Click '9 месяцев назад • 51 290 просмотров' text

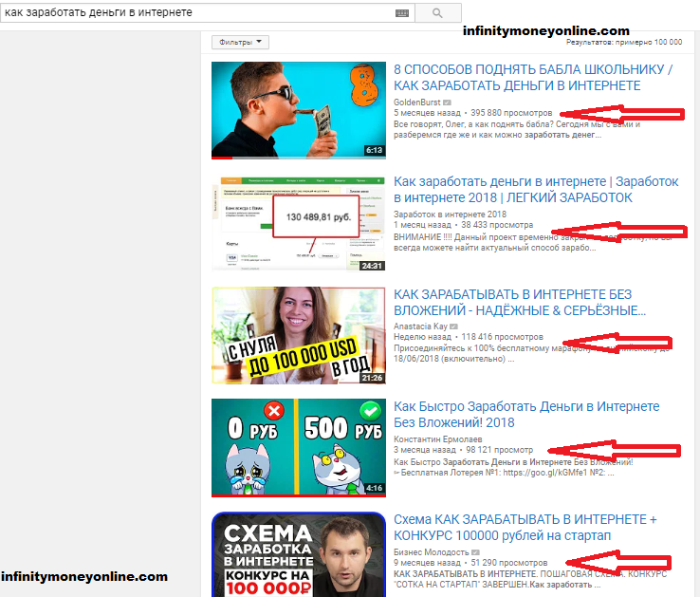click(x=470, y=563)
